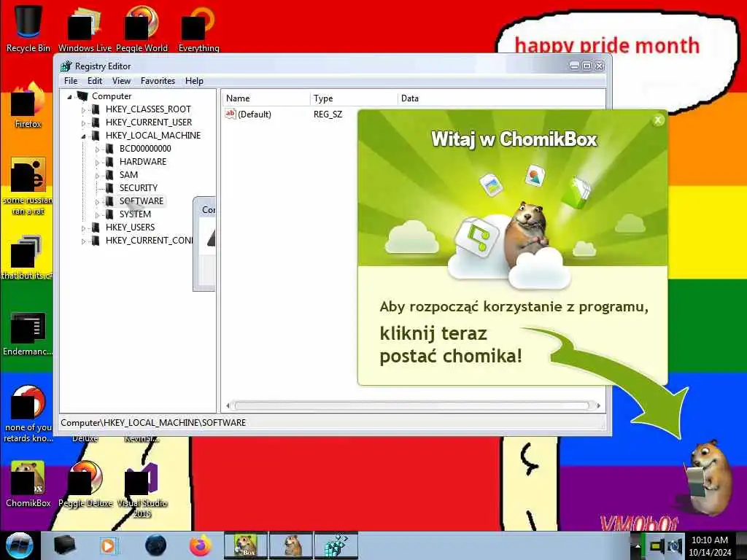The width and height of the screenshot is (747, 560).
Task: Expand HKEY_CURRENT_USER with its arrow
Action: pos(83,123)
